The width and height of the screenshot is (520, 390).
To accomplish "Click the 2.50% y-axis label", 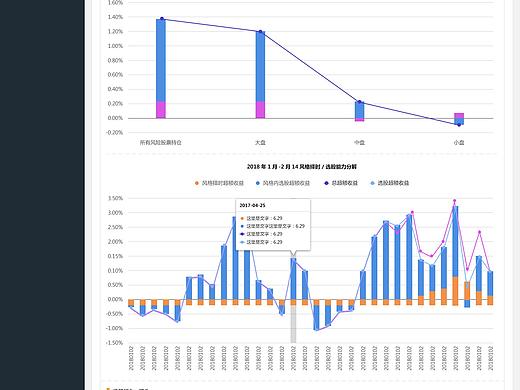I will click(x=115, y=227).
